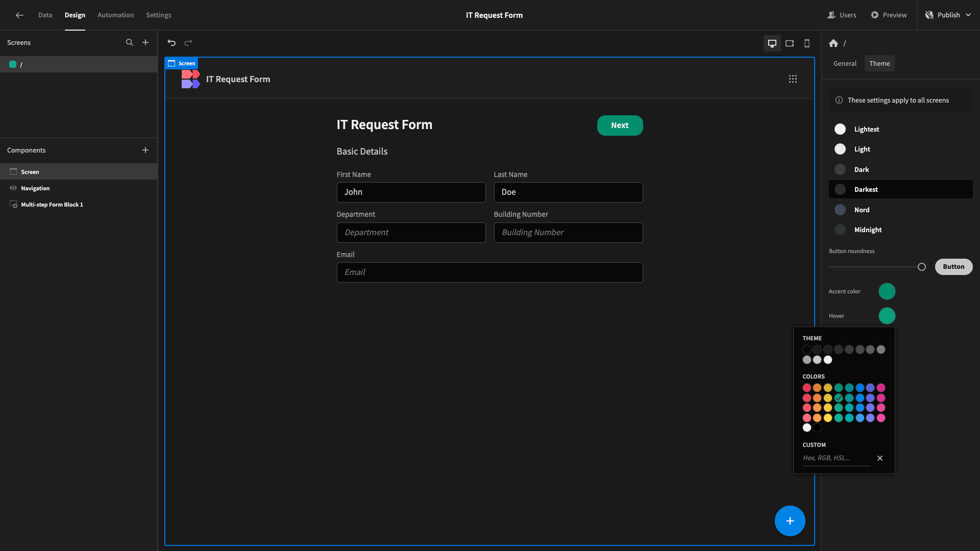Switch to tablet preview icon
Image resolution: width=980 pixels, height=551 pixels.
[x=790, y=43]
